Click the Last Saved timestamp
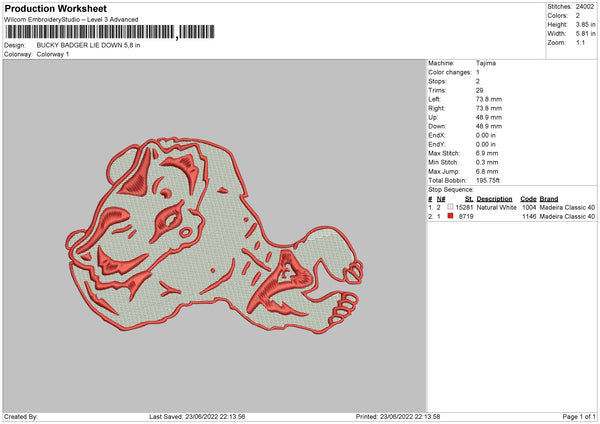This screenshot has width=600, height=424. coord(197,417)
